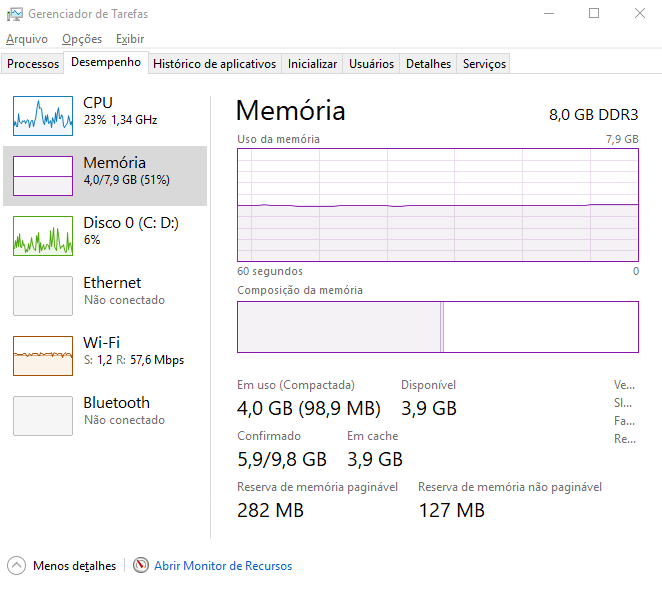
Task: Open the Disco 0 (C: D:) graph thumbnail
Action: pyautogui.click(x=43, y=235)
